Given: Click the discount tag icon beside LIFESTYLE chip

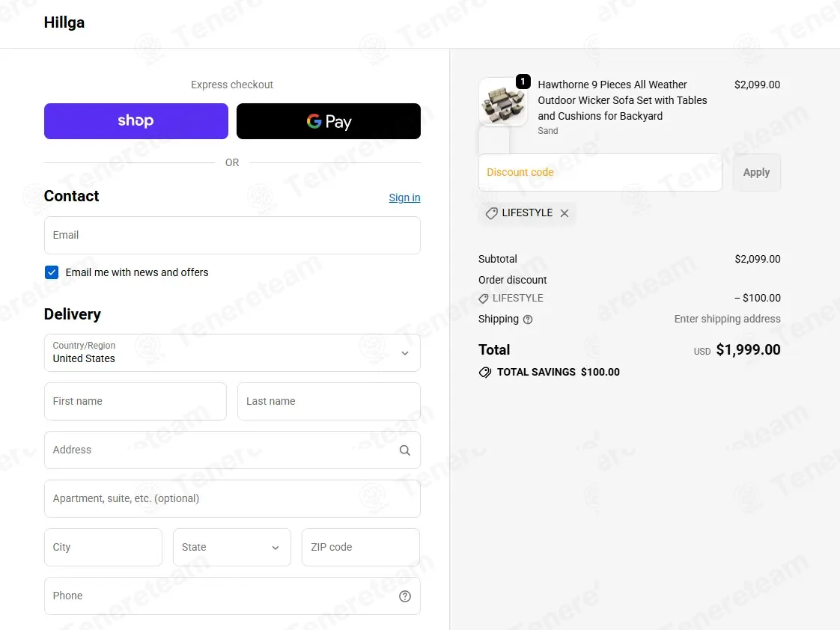Looking at the screenshot, I should click(491, 213).
